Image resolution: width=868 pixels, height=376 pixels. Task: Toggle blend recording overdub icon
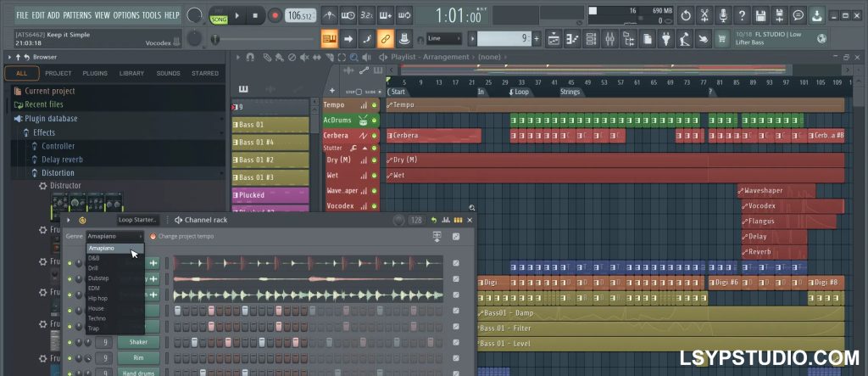[x=386, y=15]
